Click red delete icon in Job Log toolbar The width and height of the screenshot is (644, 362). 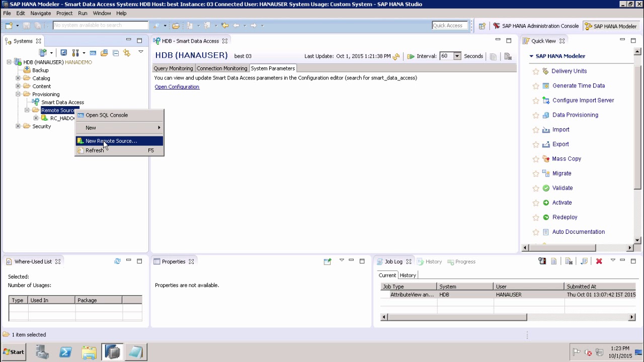(x=599, y=261)
